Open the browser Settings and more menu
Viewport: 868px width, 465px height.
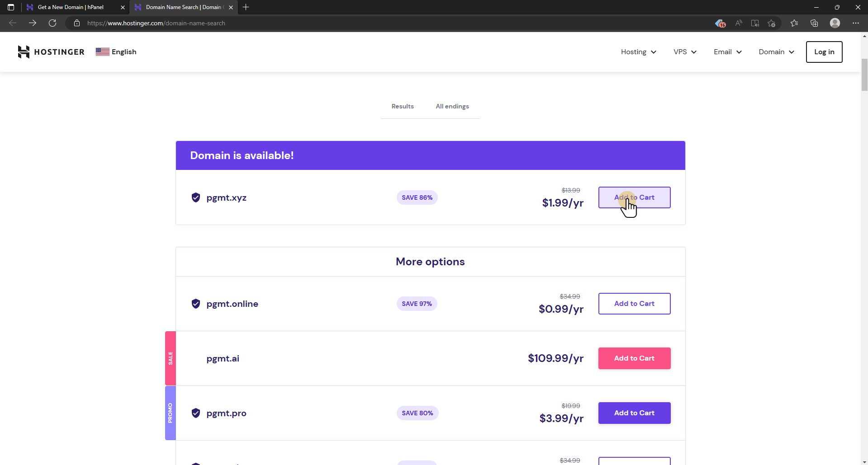coord(856,23)
